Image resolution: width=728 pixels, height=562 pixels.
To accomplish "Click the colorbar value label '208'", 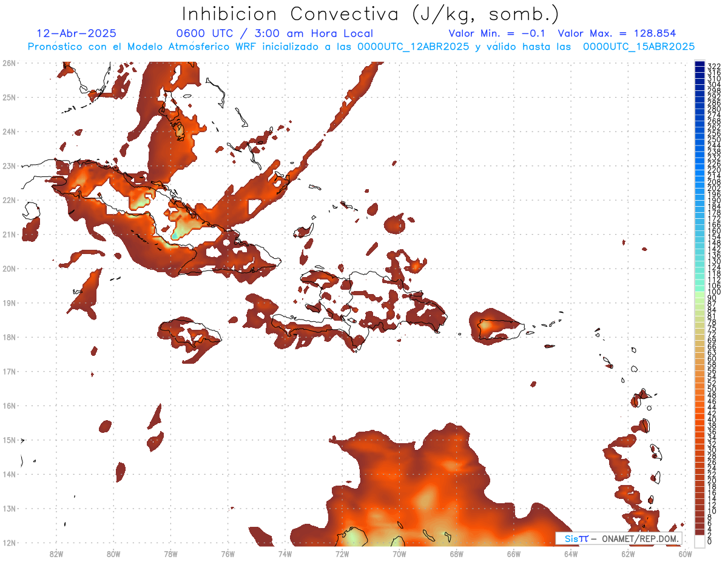I will 713,182.
